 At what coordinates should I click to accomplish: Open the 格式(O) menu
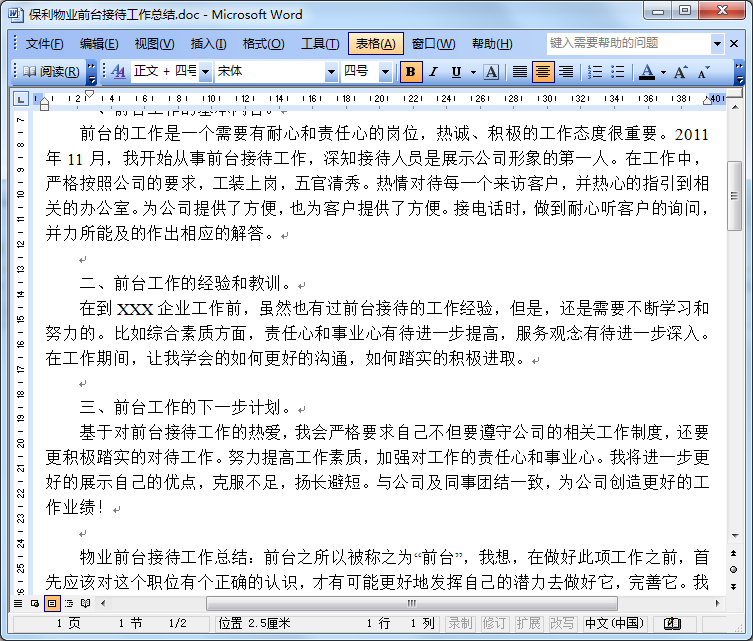coord(264,44)
